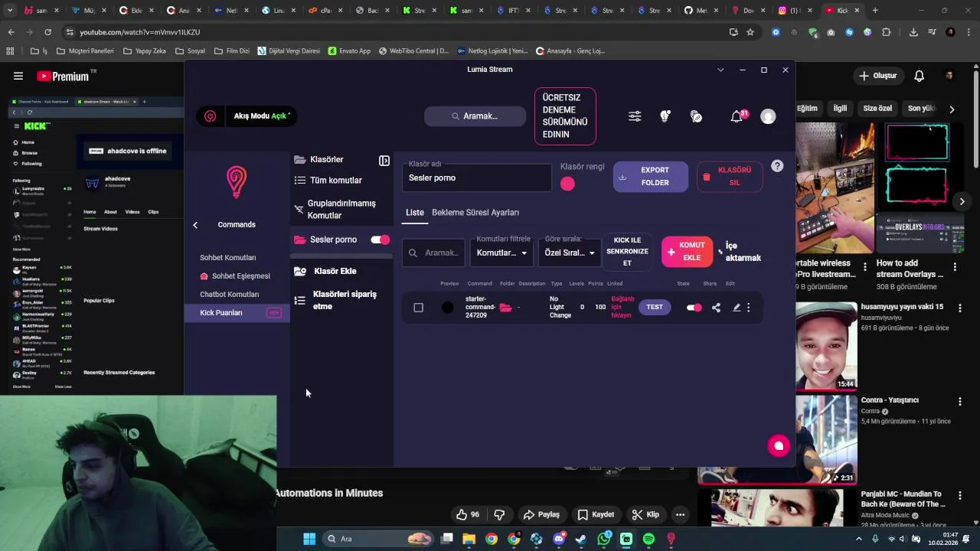The image size is (980, 551).
Task: Click the help question mark icon
Action: point(777,166)
